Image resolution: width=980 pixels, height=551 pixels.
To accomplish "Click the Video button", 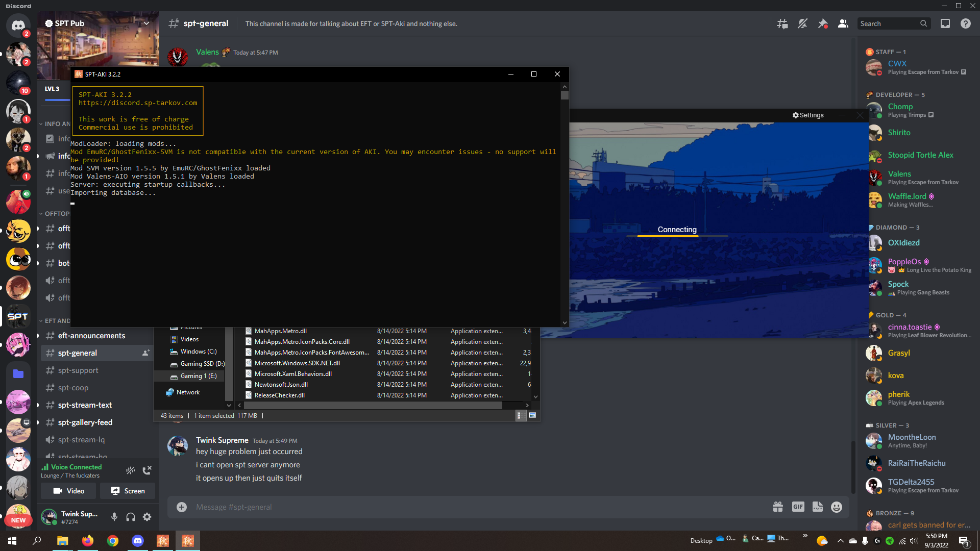I will pos(69,491).
